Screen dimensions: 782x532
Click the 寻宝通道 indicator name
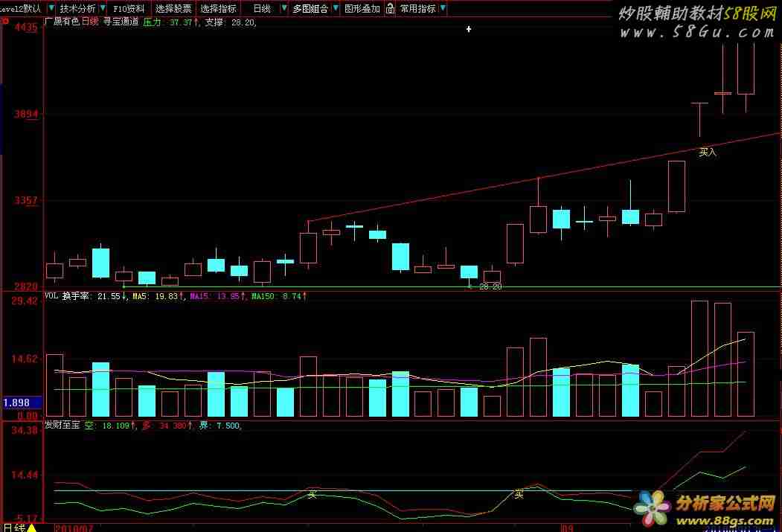pyautogui.click(x=121, y=22)
